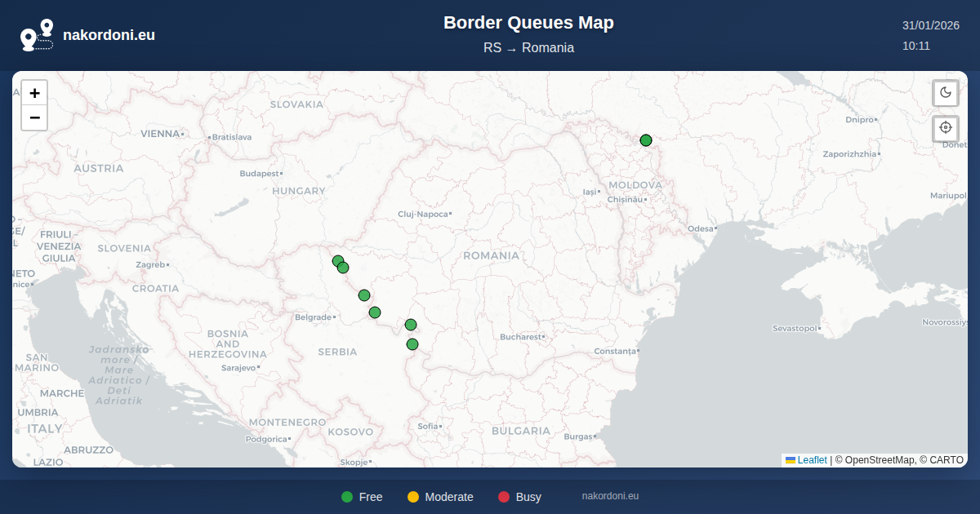Toggle dark mode using the moon icon
The height and width of the screenshot is (514, 980).
point(946,92)
